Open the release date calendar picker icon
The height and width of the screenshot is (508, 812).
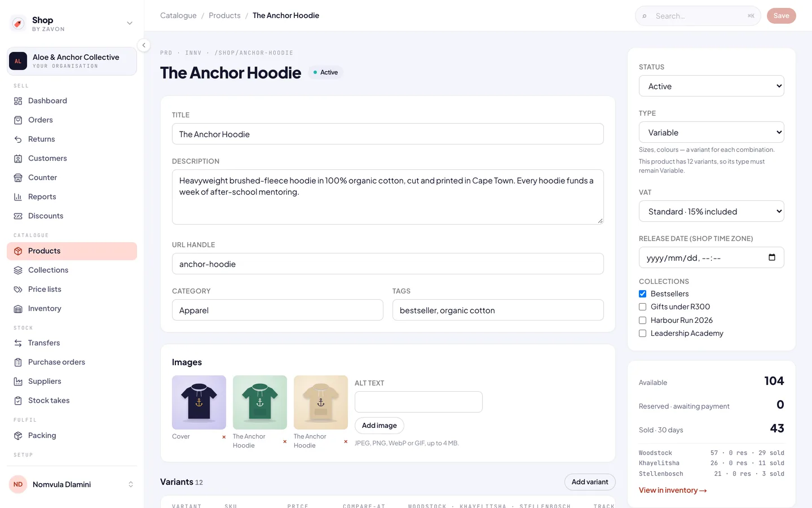click(772, 257)
